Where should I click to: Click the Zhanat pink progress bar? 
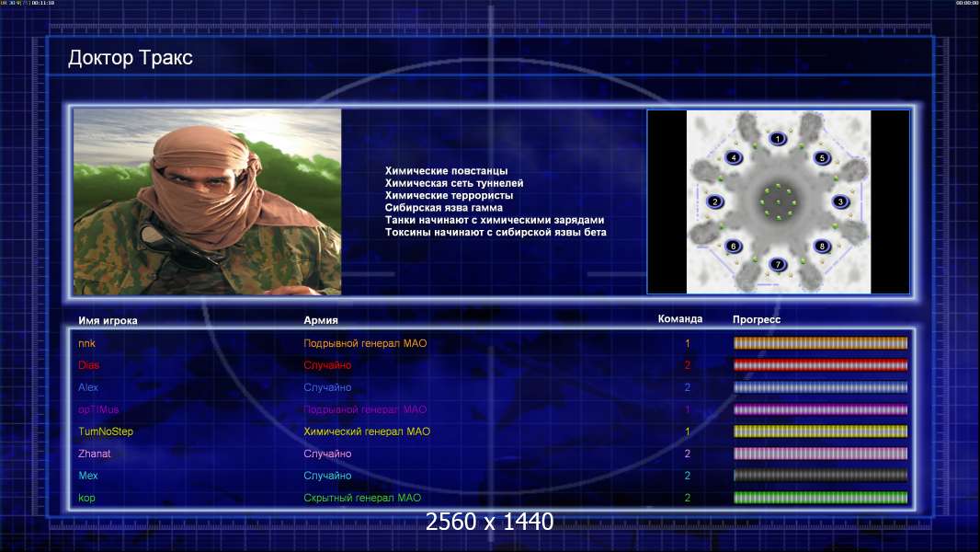click(820, 454)
